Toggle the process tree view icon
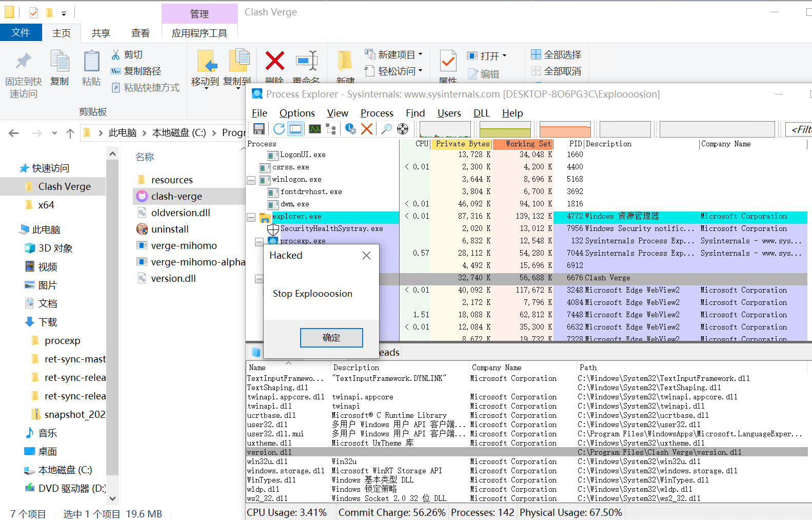Screen dimensions: 812x520 331,129
